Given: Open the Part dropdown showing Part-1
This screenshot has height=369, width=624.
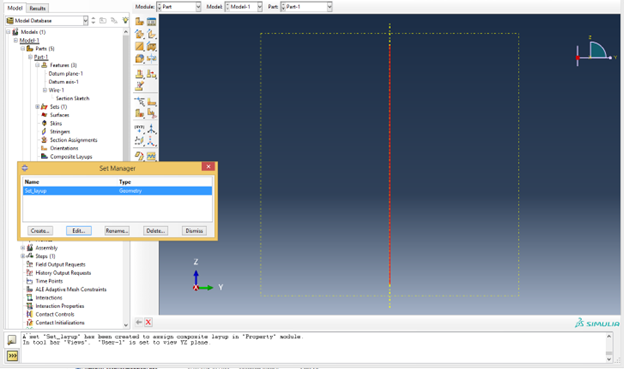Looking at the screenshot, I should (306, 7).
